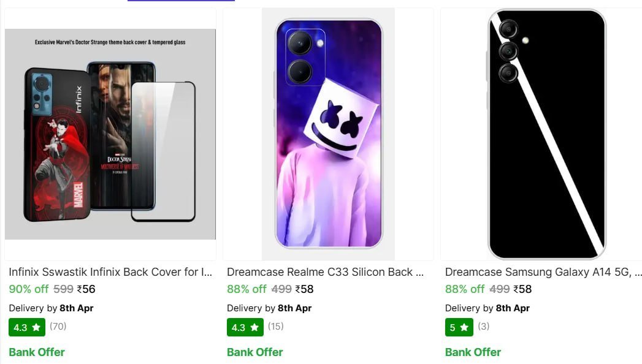Click the star icon in the 4.3 Realme badge

253,327
